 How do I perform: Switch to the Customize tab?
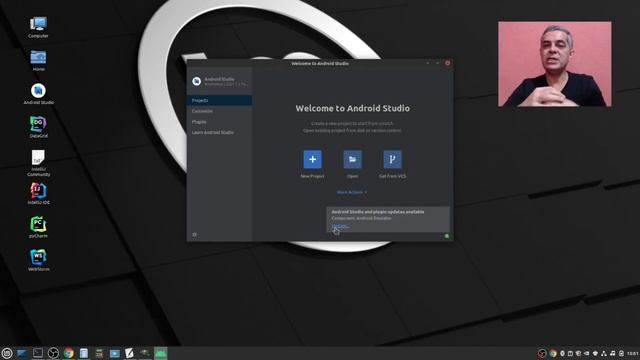pos(219,111)
